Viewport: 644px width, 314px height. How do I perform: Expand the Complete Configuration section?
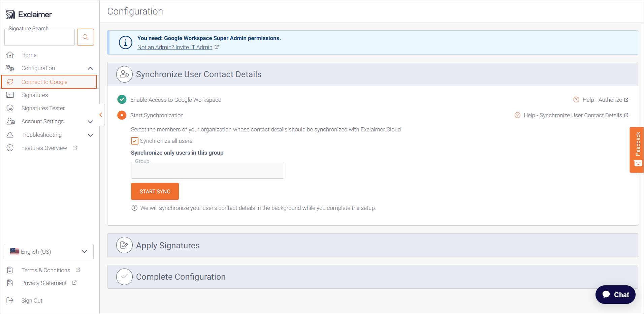coord(373,277)
